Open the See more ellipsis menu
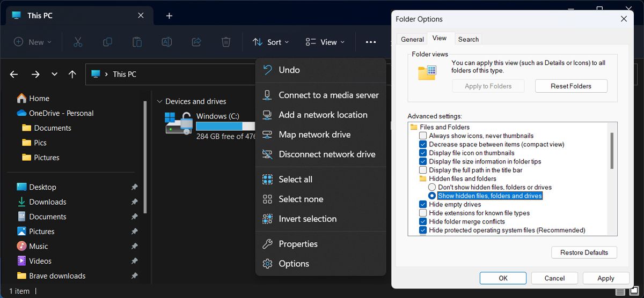This screenshot has height=298, width=644. [x=371, y=42]
